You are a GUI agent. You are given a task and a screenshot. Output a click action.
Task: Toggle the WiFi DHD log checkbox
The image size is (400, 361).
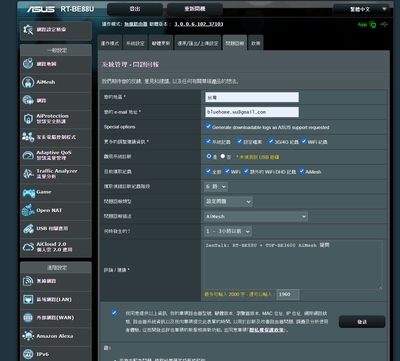(x=246, y=171)
